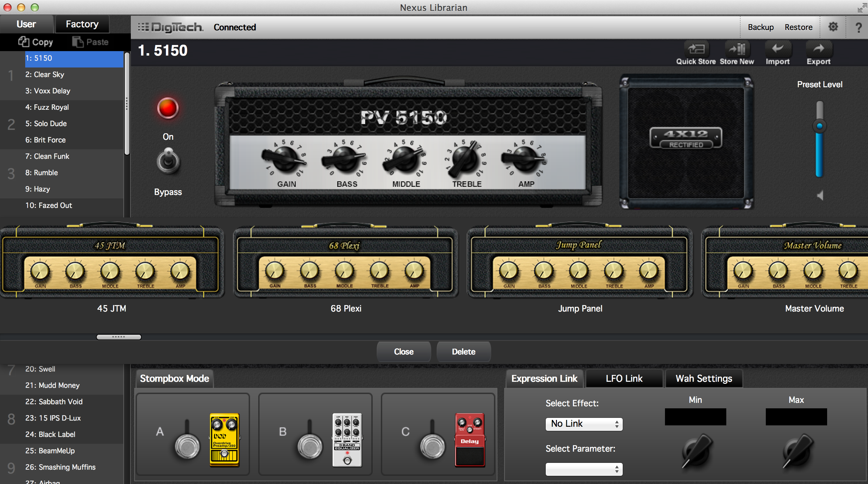Select the 3 Band Equalizer pedal
868x484 pixels.
pyautogui.click(x=347, y=440)
